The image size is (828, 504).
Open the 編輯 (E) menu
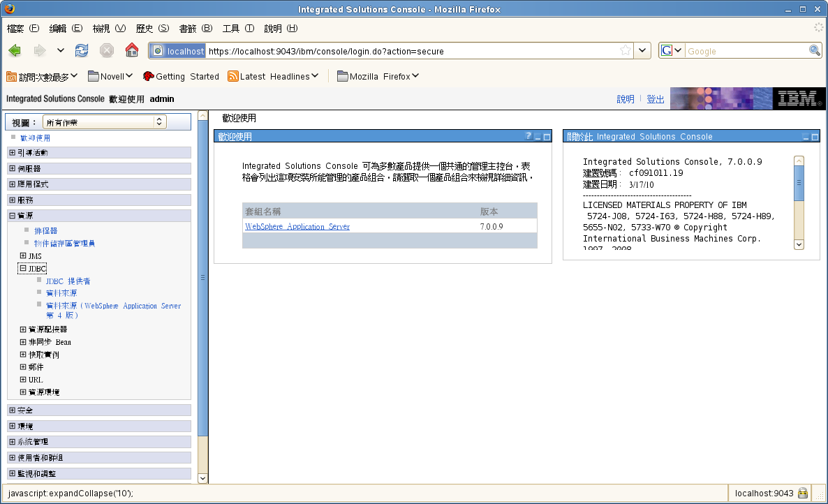66,29
